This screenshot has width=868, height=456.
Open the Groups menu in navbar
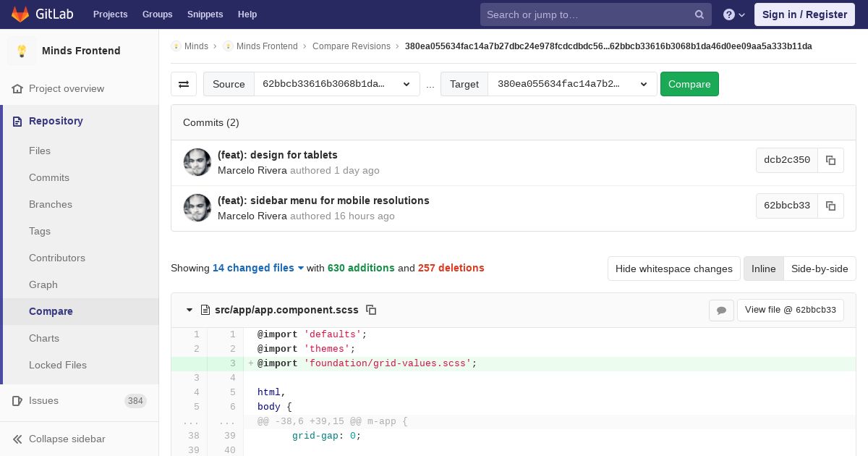click(x=157, y=14)
